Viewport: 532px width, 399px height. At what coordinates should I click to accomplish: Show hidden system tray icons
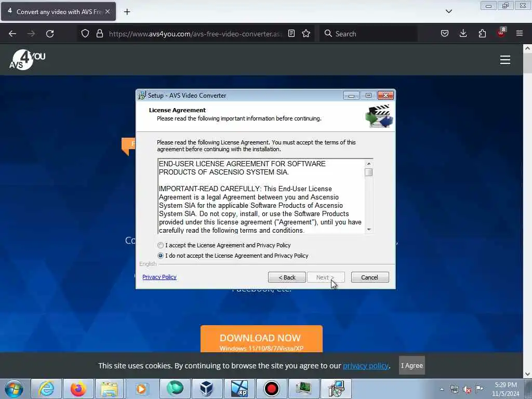click(442, 389)
